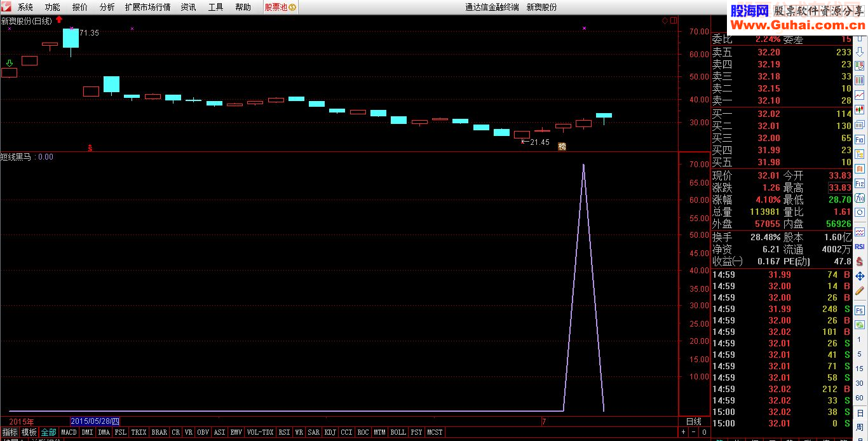Viewport: 868px width, 441px height.
Task: Switch to 15-minute period
Action: click(860, 369)
